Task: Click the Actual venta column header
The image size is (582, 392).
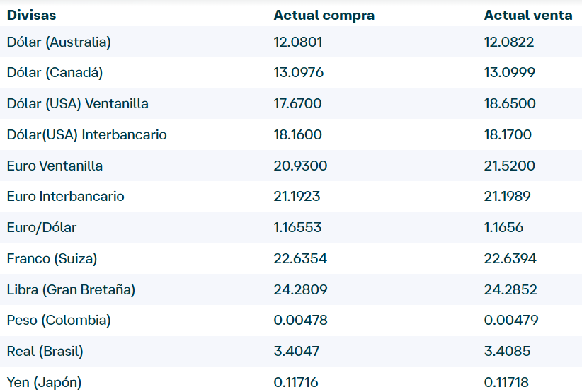Action: click(x=528, y=15)
